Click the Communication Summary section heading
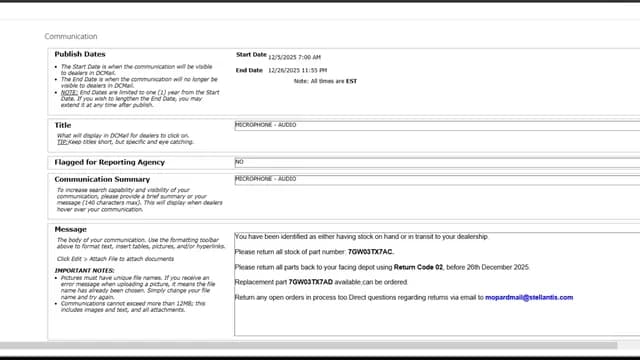Screen dimensions: 640x360 (102, 180)
